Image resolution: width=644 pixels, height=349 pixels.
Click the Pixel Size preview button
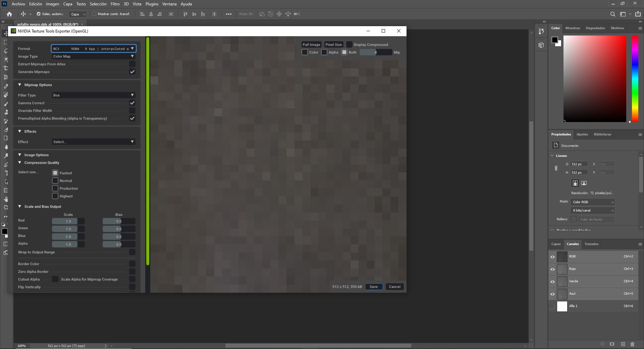[333, 45]
